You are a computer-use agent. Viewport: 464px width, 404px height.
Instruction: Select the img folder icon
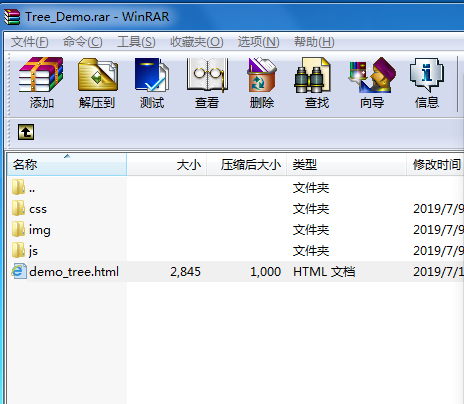pos(18,229)
